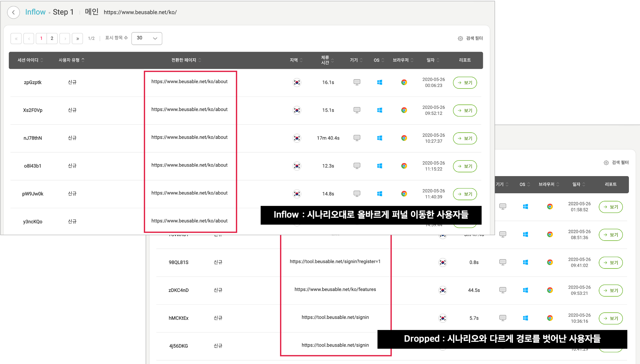Select page number 1 tab
Viewport: 640px width, 364px height.
(41, 38)
